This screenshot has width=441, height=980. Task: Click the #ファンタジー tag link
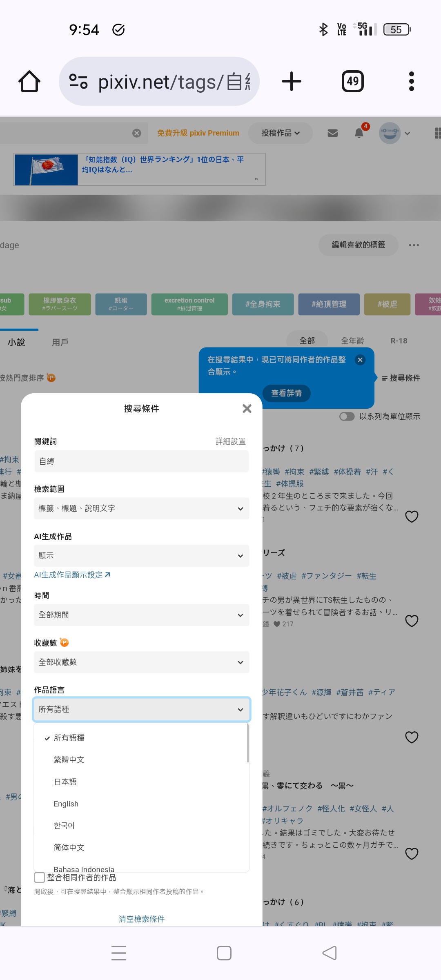(327, 576)
